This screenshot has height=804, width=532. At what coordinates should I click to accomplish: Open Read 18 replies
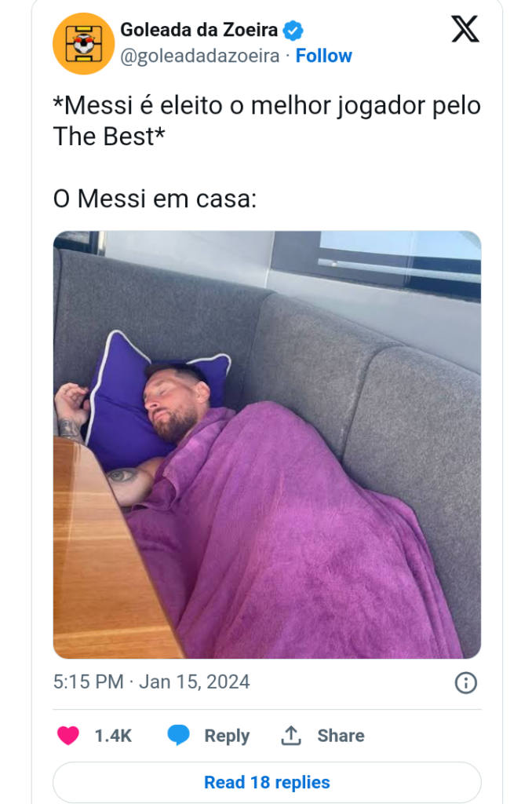coord(267,782)
